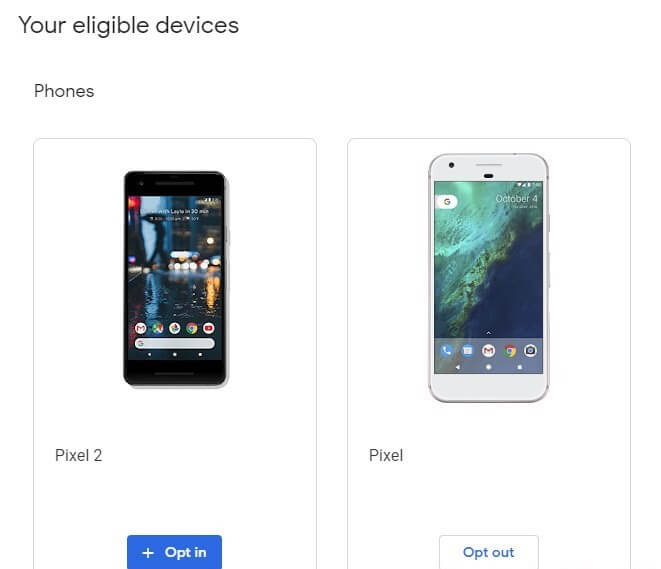661x569 pixels.
Task: Click the Phone dialer icon on Pixel screen
Action: (x=447, y=350)
